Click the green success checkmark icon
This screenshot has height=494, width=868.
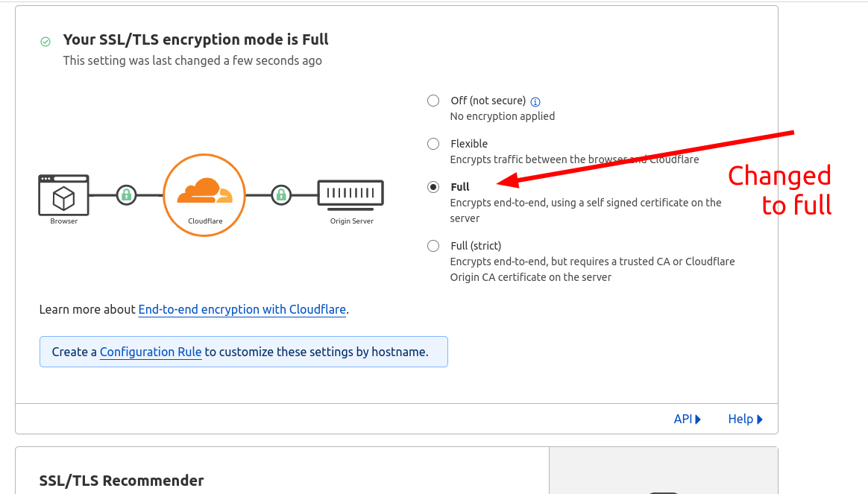click(45, 42)
